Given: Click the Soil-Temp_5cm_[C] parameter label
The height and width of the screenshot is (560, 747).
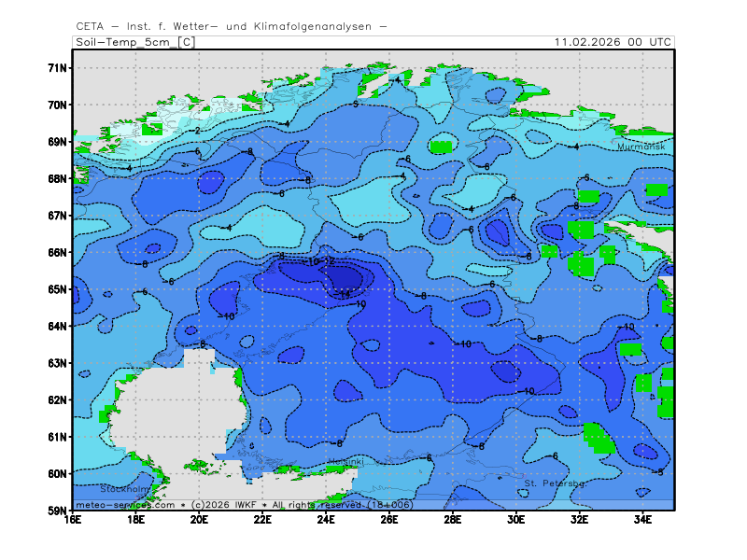Looking at the screenshot, I should point(134,42).
